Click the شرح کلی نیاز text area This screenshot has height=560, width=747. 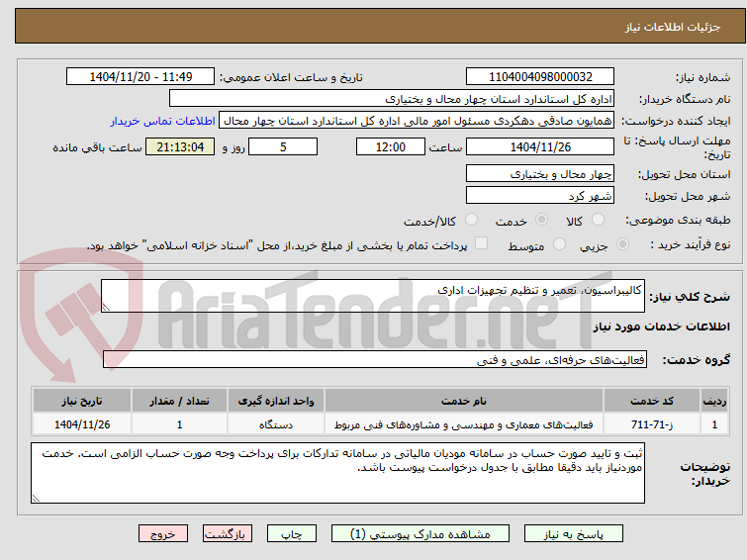click(x=373, y=296)
